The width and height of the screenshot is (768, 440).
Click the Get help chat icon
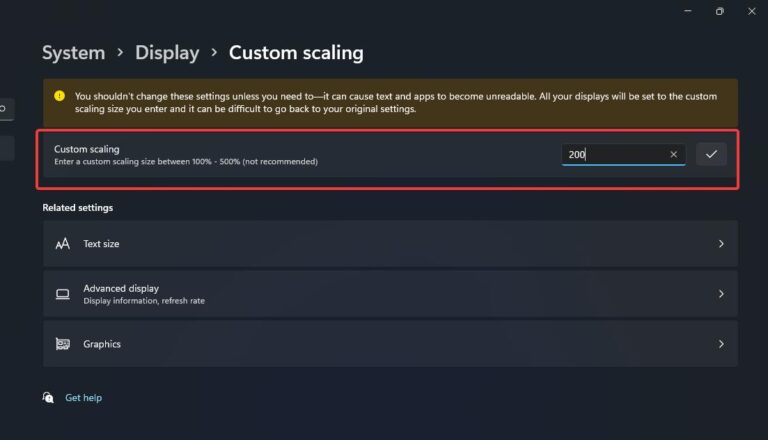coord(48,397)
